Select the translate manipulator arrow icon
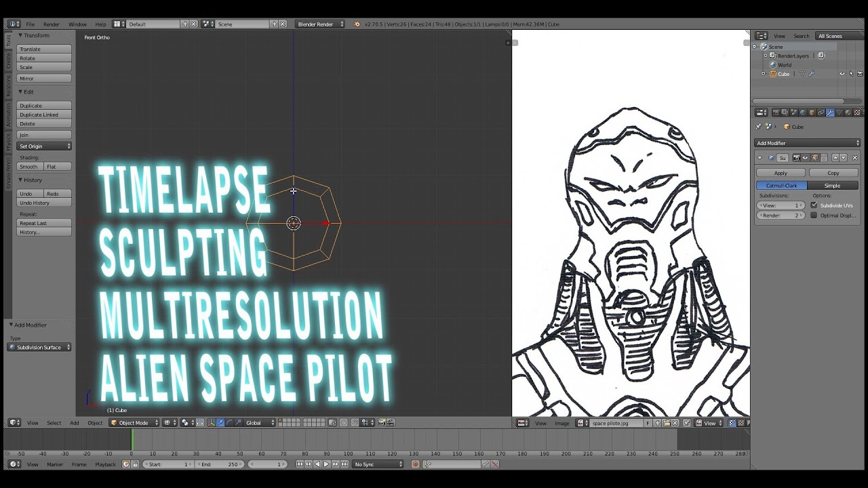This screenshot has height=488, width=868. click(220, 423)
